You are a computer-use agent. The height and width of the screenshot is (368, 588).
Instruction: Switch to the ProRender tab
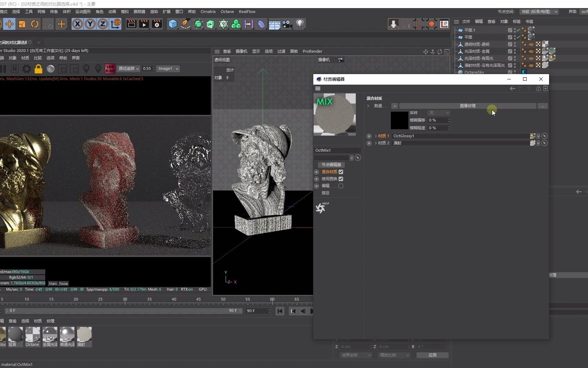(x=312, y=51)
